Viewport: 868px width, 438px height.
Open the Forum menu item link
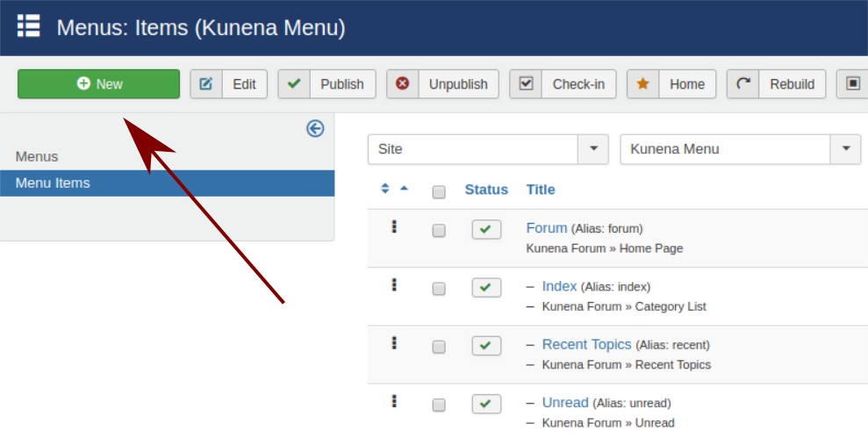(x=546, y=228)
